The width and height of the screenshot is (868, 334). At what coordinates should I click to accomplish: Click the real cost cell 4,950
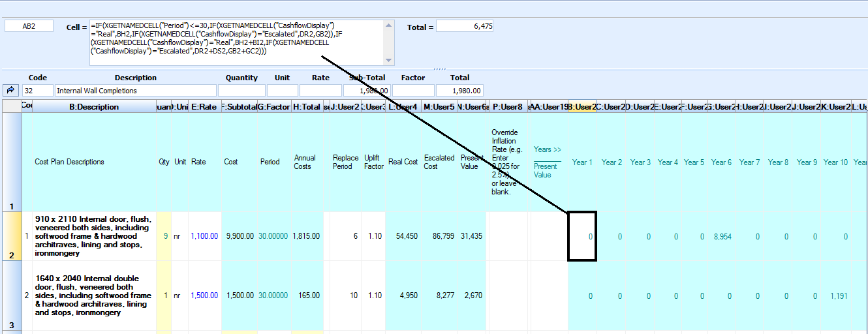[403, 296]
